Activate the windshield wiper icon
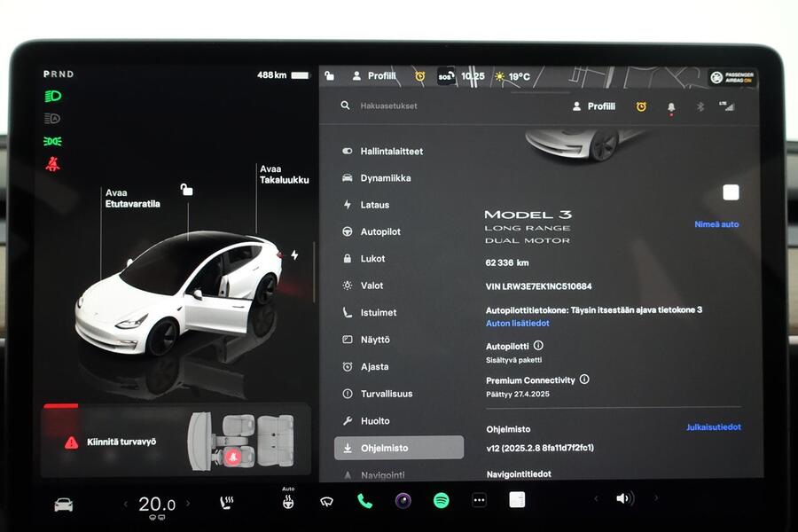Image resolution: width=798 pixels, height=532 pixels. [326, 502]
